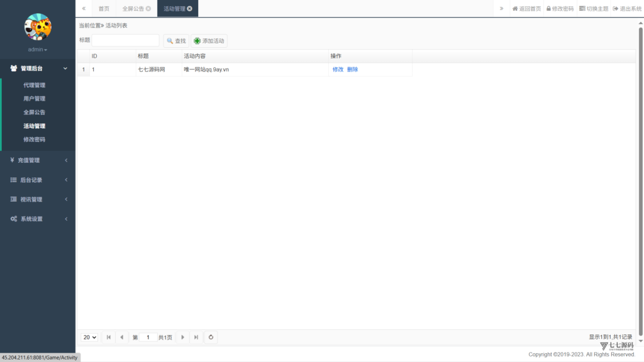The width and height of the screenshot is (644, 362).
Task: Expand the 系统设置 menu section
Action: (38, 219)
